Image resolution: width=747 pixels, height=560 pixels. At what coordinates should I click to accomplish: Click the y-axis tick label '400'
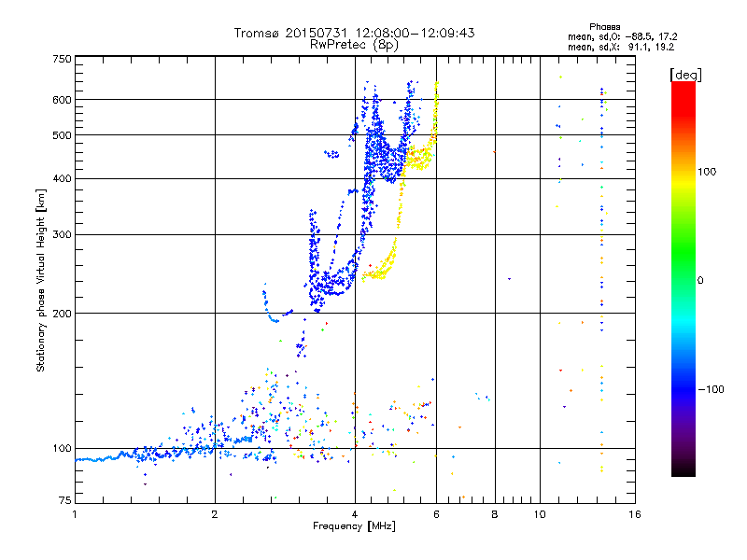tap(62, 179)
